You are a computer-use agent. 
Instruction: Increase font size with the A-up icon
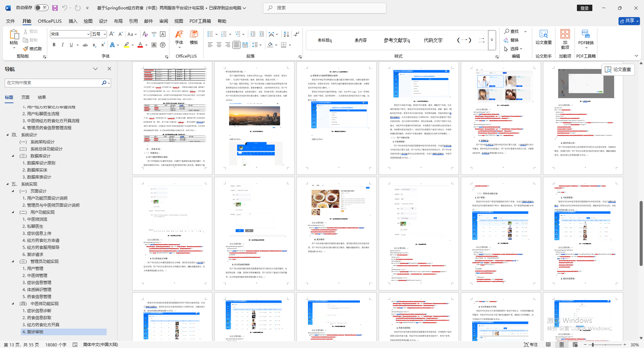(112, 34)
